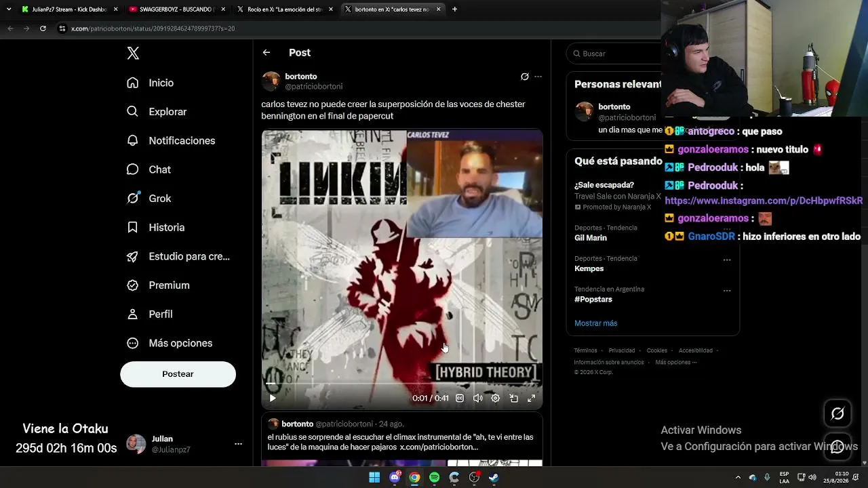This screenshot has height=488, width=868.
Task: Open the Windows Start menu
Action: [x=374, y=477]
